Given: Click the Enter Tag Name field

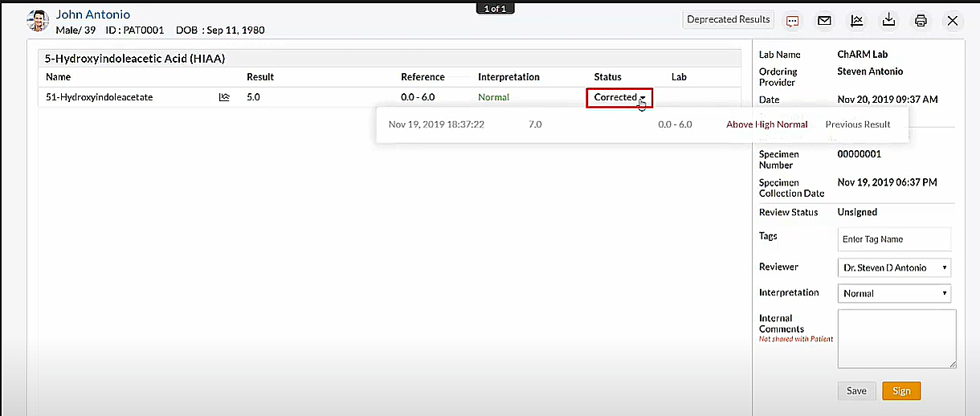Looking at the screenshot, I should (894, 239).
